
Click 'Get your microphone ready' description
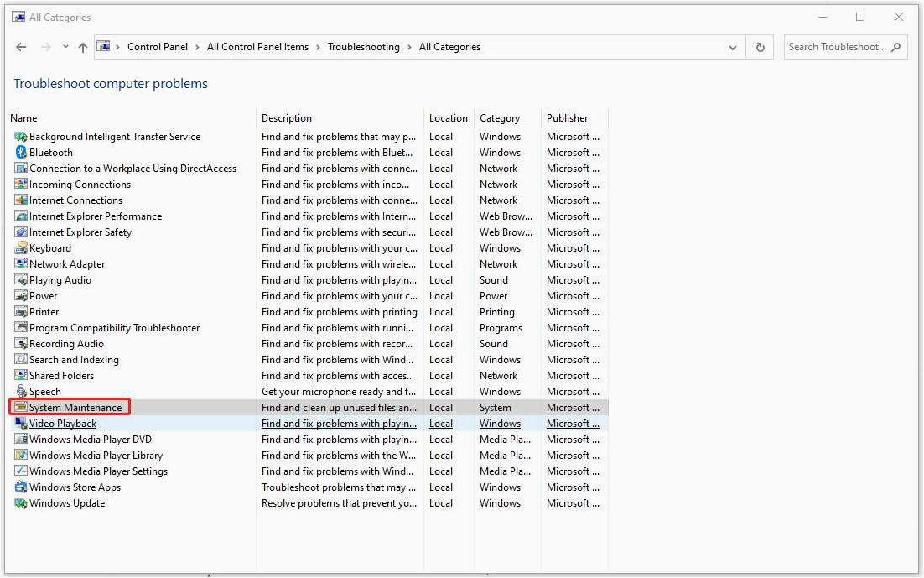tap(339, 392)
